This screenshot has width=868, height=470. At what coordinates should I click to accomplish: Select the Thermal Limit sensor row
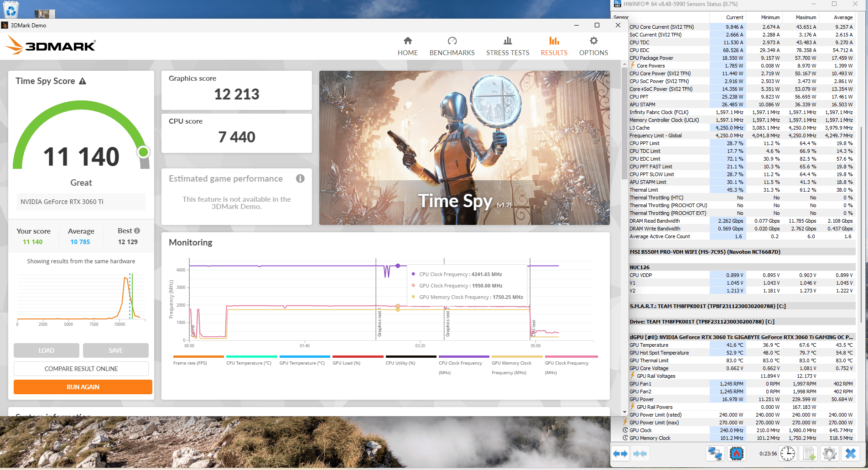tap(742, 190)
